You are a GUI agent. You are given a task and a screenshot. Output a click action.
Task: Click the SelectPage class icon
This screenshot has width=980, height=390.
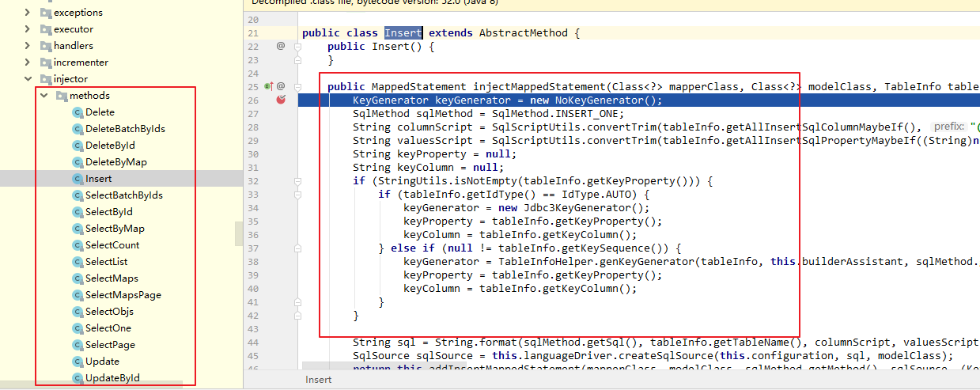coord(78,345)
